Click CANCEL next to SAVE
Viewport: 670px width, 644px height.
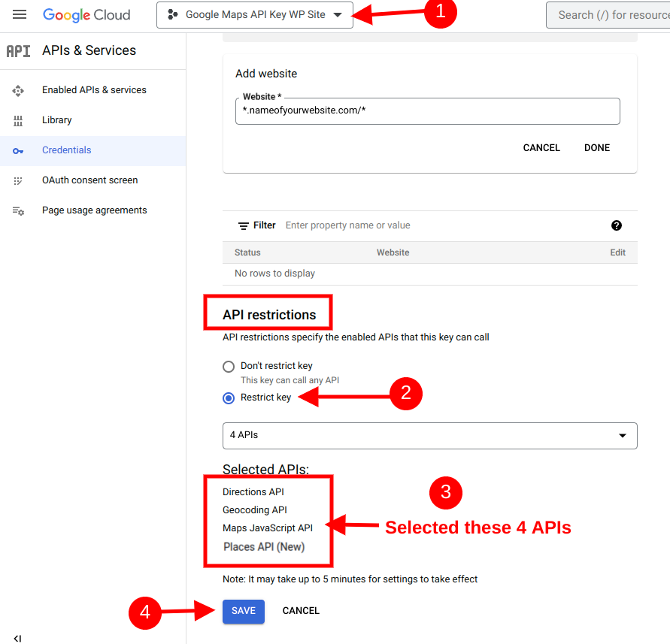[x=301, y=610]
